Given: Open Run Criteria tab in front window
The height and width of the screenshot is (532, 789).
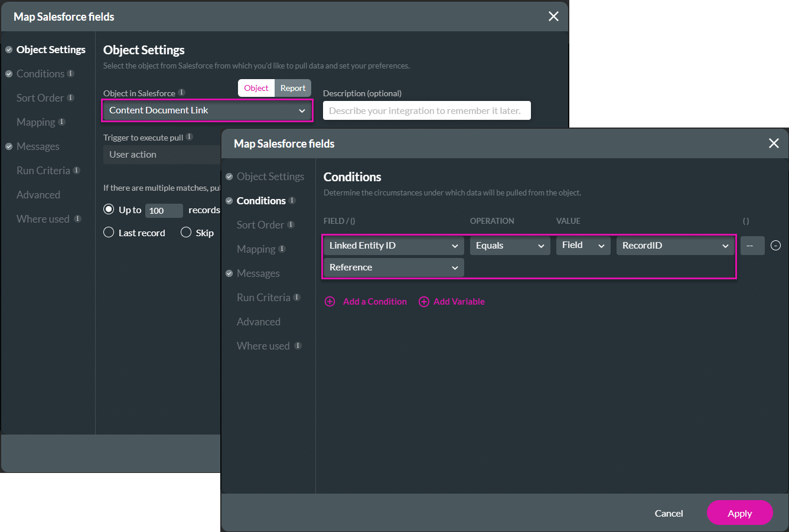Looking at the screenshot, I should coord(263,298).
